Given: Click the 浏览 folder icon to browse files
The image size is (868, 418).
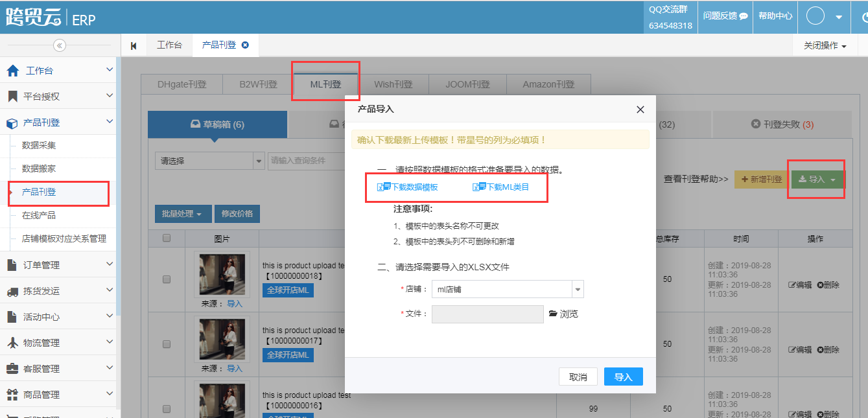Looking at the screenshot, I should (x=553, y=314).
